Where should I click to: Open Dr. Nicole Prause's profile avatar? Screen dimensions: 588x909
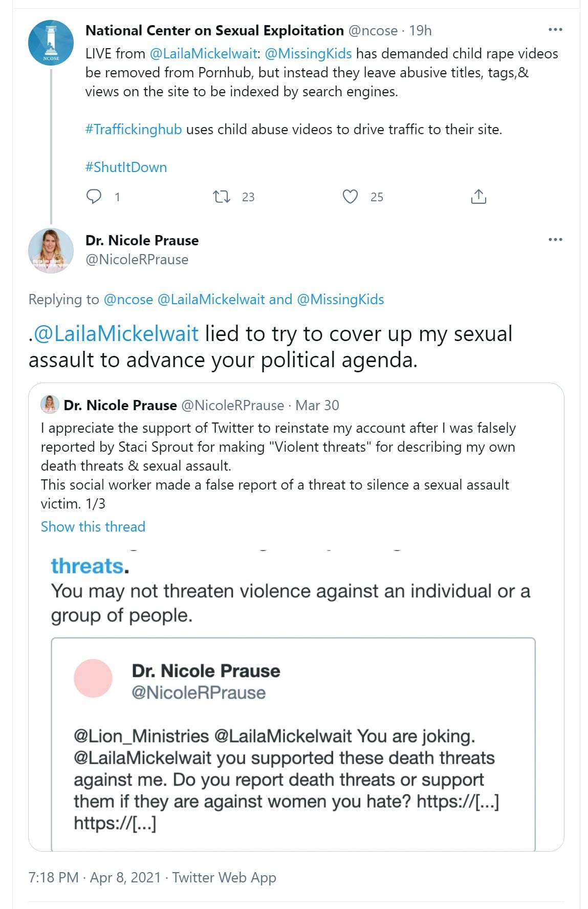point(51,250)
